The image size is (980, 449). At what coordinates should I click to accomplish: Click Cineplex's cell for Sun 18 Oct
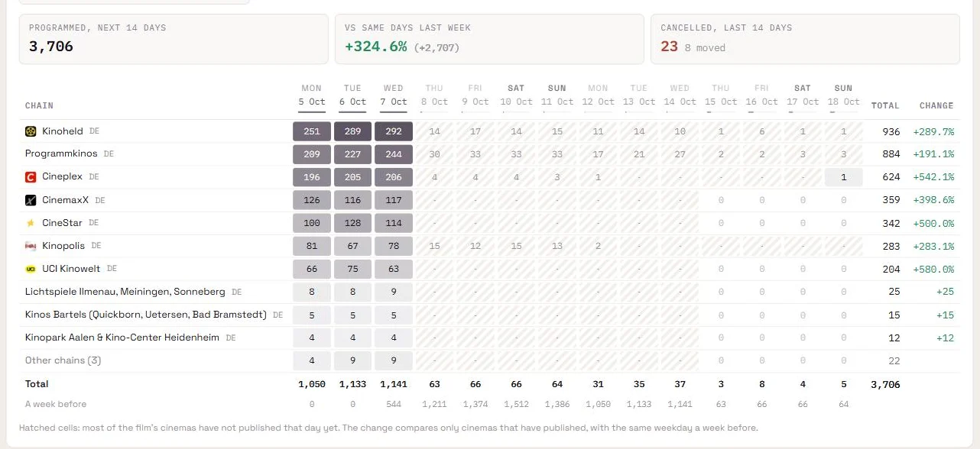(843, 177)
